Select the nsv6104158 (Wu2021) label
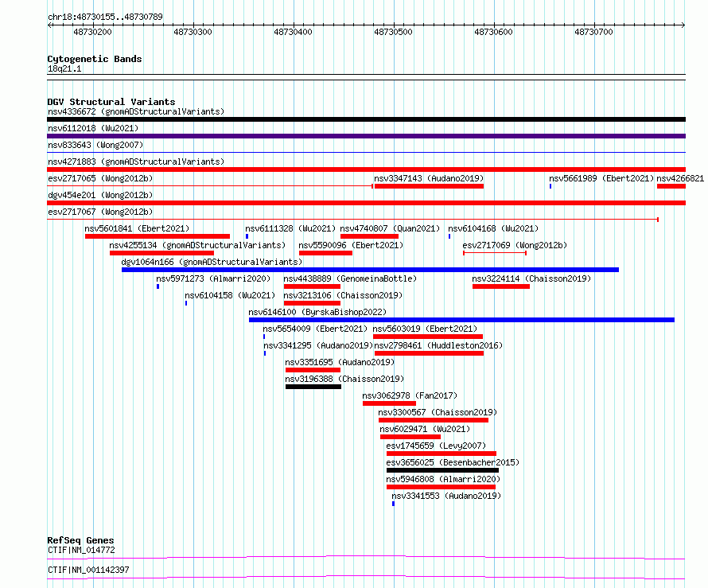This screenshot has height=588, width=708. 230,295
